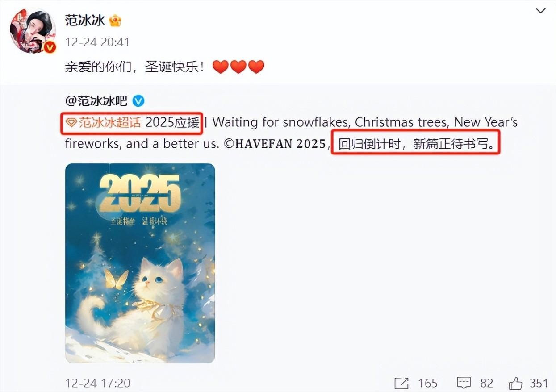Click the diamond super topic icon
The width and height of the screenshot is (556, 392).
tap(71, 123)
